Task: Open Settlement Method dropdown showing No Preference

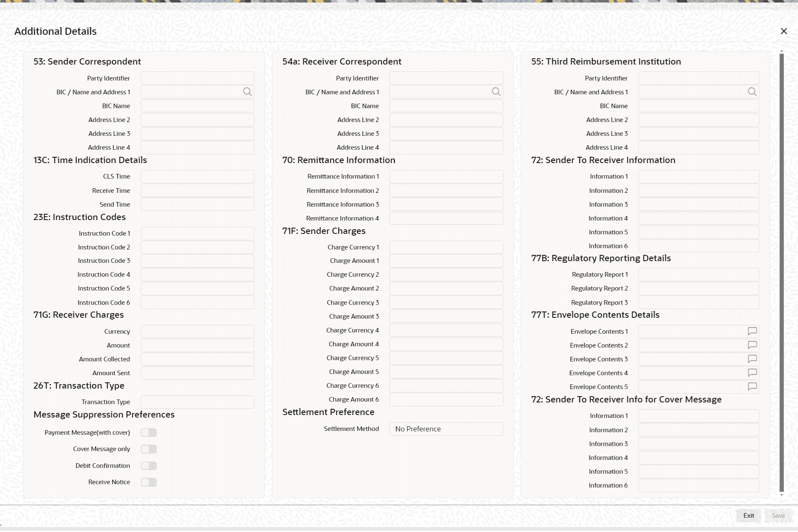Action: click(446, 429)
